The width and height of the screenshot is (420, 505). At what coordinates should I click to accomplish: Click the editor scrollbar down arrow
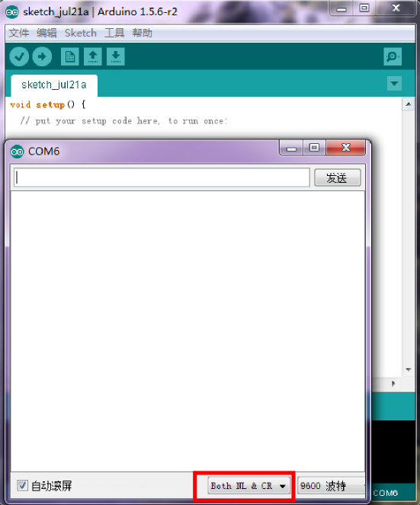[x=409, y=369]
